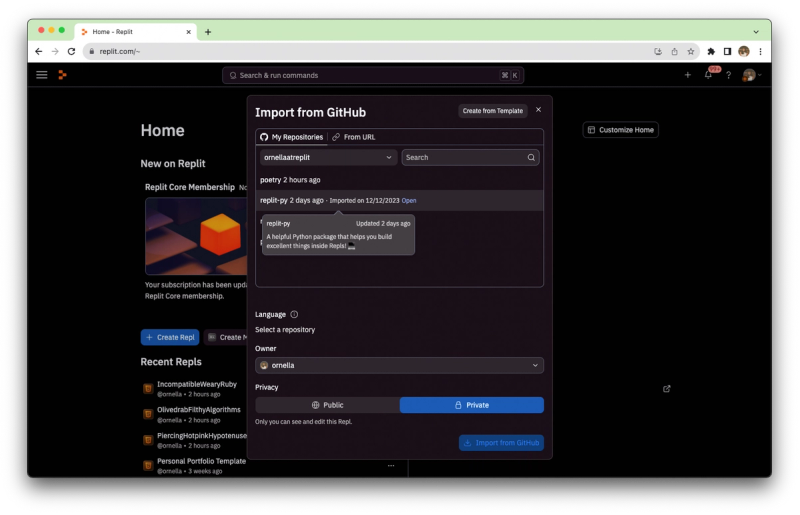Screen dimensions: 800x515
Task: Bookmark this page with star icon
Action: click(691, 51)
